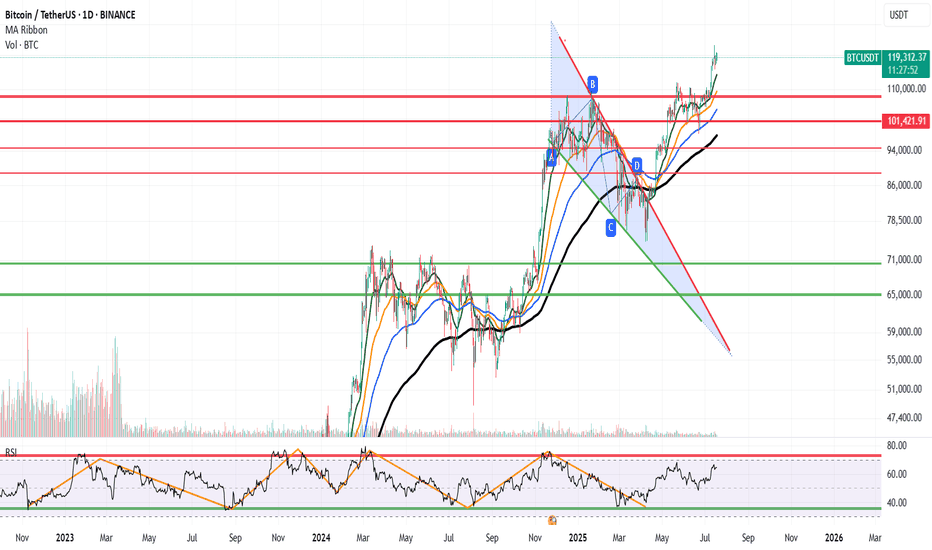Click the 55,000.00 price axis label
932x550 pixels.
point(905,360)
